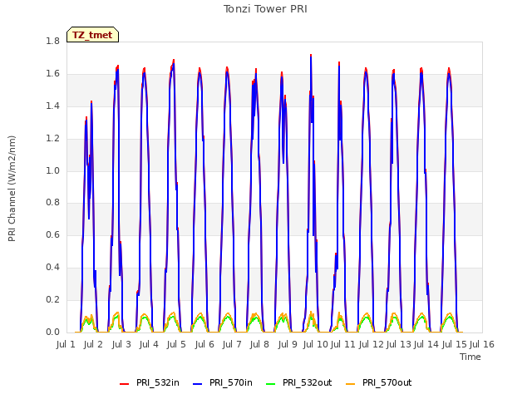Click the TZ_tmet annotation label
The image size is (532, 399).
pos(92,35)
